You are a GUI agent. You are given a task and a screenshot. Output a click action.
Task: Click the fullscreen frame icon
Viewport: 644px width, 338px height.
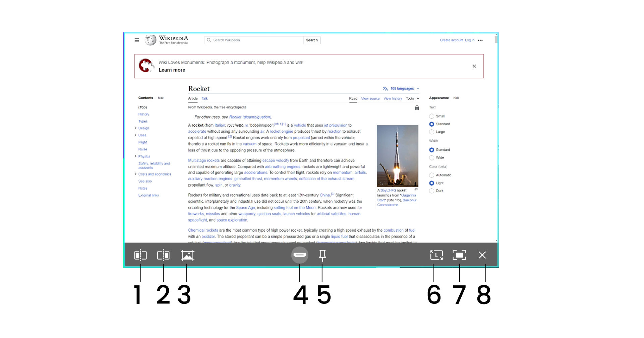459,255
